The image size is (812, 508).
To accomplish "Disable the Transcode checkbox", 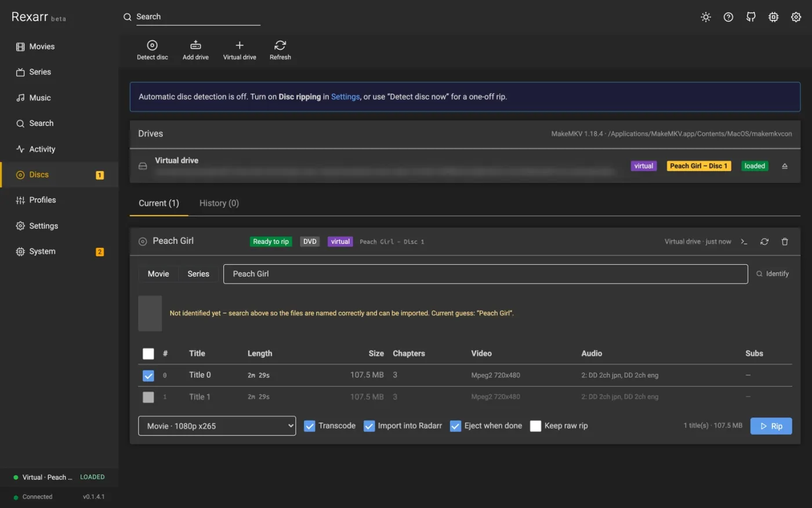I will click(310, 426).
